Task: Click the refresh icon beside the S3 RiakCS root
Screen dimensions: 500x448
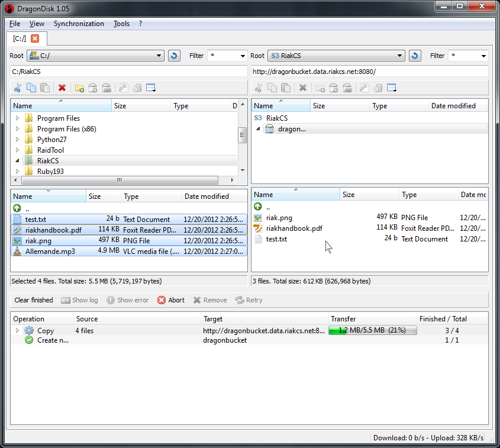Action: [416, 55]
